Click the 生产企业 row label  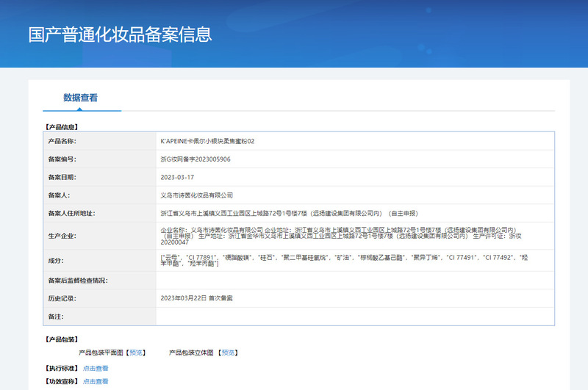(x=62, y=236)
